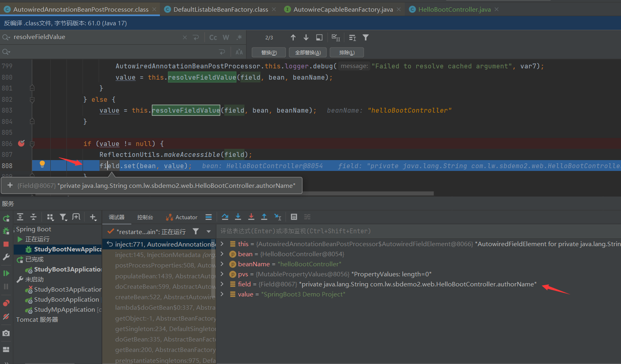This screenshot has height=364, width=621.
Task: View breakpoints with double red circles icon
Action: click(x=6, y=303)
